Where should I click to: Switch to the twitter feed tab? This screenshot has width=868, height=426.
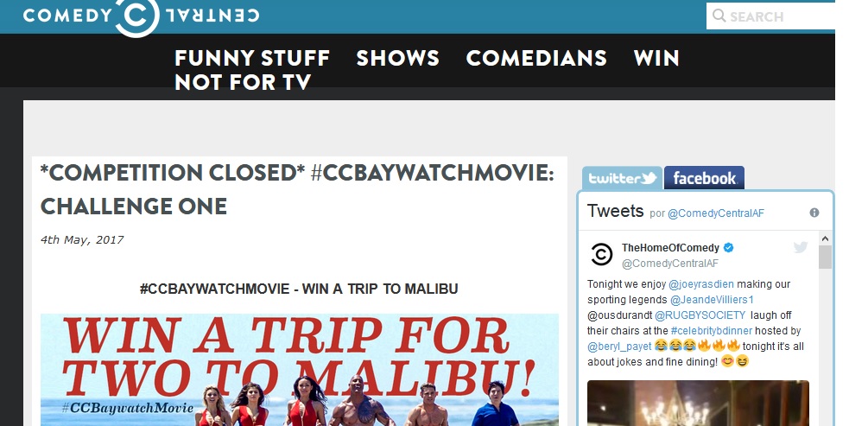622,178
